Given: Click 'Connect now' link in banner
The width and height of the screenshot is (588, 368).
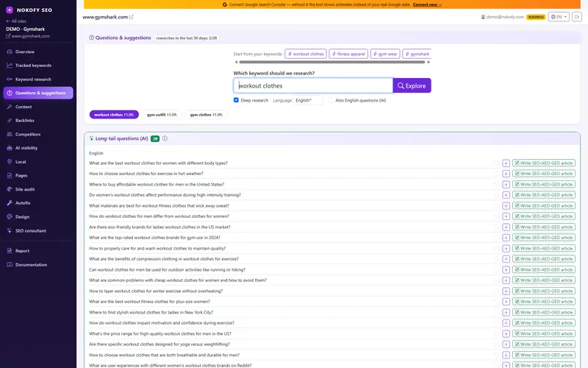Looking at the screenshot, I should pyautogui.click(x=427, y=4).
